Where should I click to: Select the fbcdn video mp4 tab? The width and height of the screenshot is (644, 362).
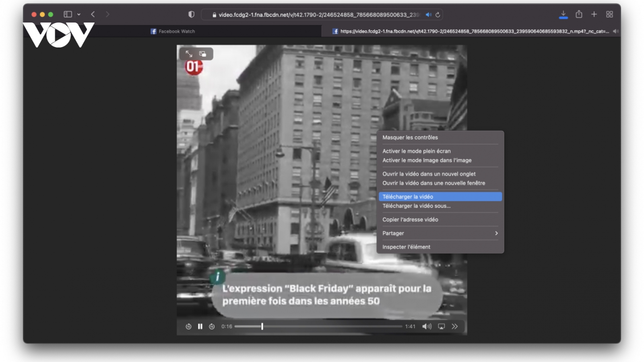point(471,31)
